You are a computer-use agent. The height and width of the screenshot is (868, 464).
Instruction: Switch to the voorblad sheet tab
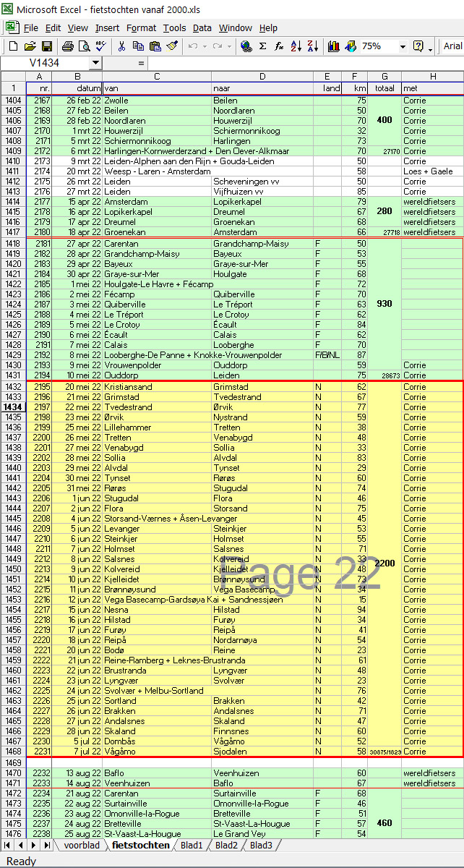point(81,845)
